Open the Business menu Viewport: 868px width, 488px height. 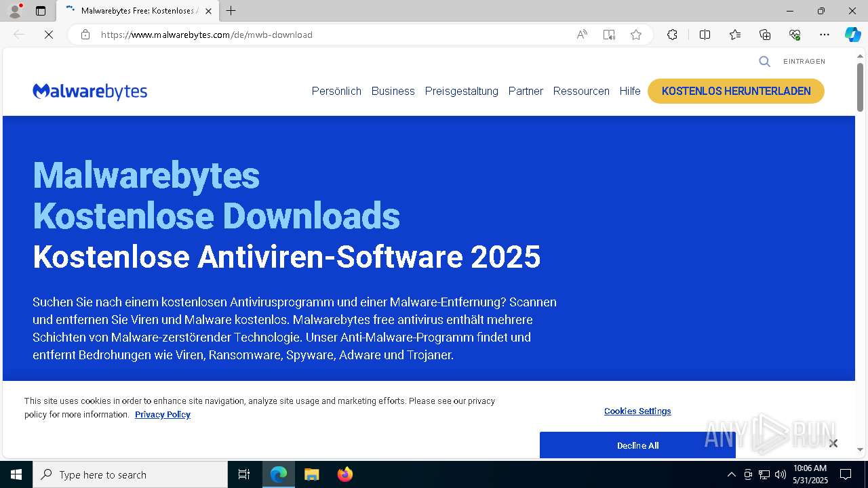(x=393, y=91)
